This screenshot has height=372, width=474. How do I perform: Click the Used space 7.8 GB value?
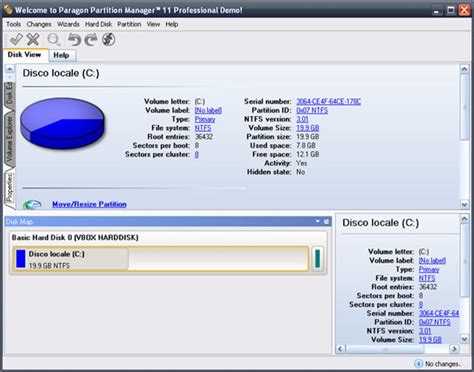coord(306,146)
